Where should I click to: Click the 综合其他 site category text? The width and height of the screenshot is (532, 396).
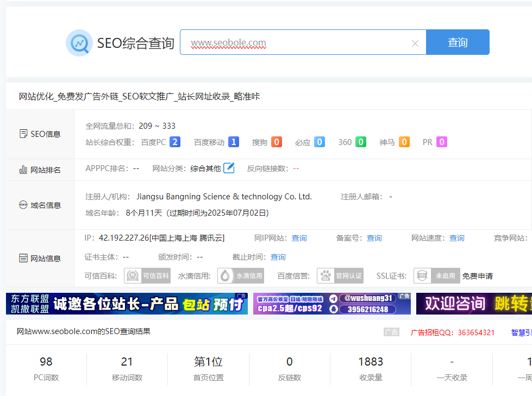[205, 168]
